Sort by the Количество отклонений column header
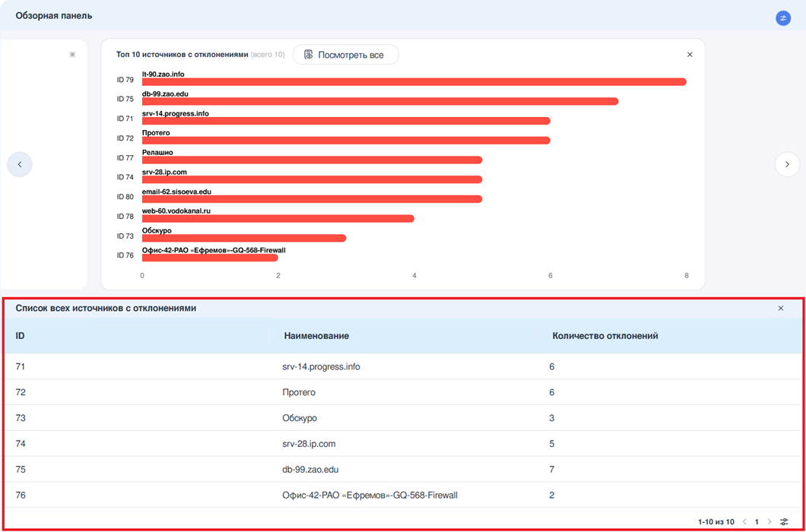The width and height of the screenshot is (806, 532). tap(604, 336)
